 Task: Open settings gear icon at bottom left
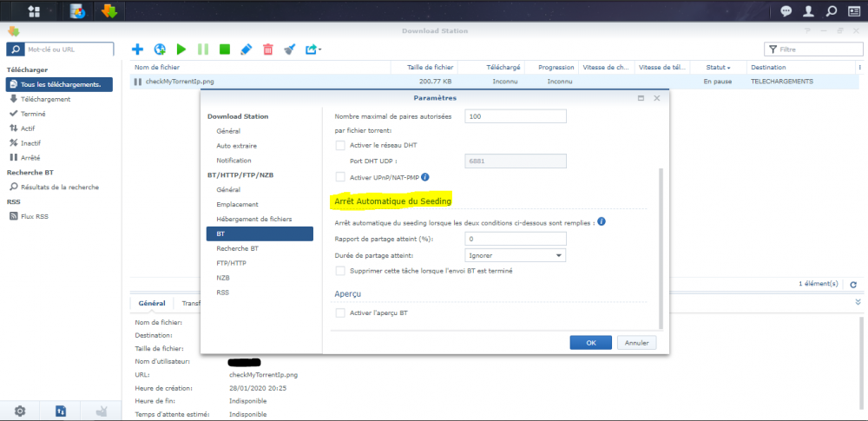point(20,411)
